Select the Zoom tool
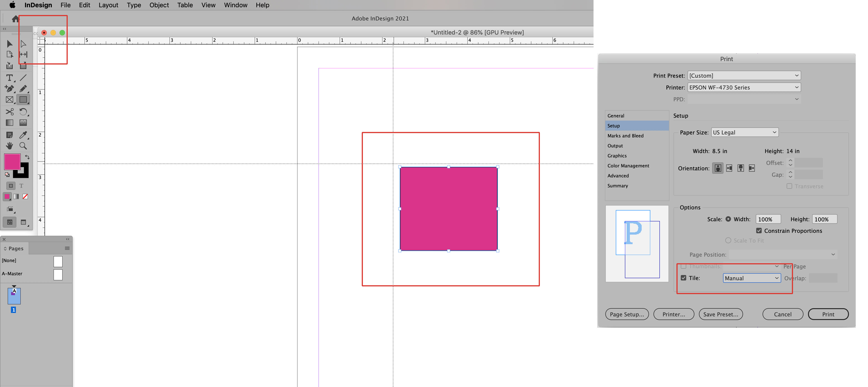 [x=23, y=146]
